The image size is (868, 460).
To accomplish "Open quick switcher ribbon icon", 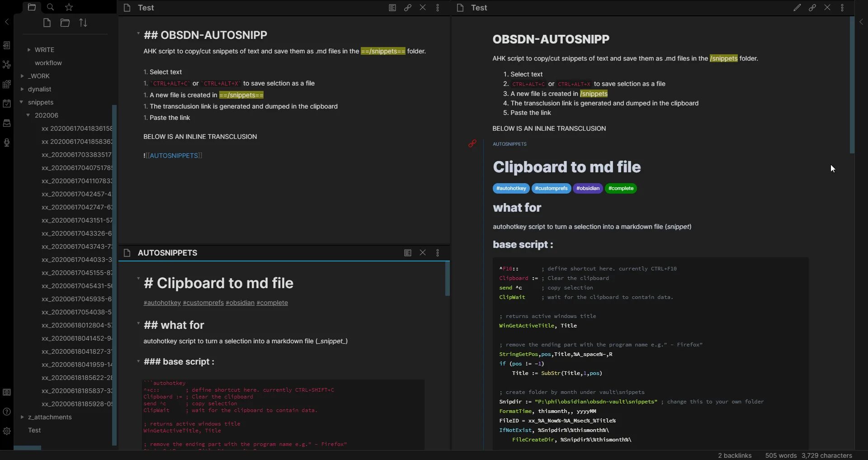I will [7, 45].
